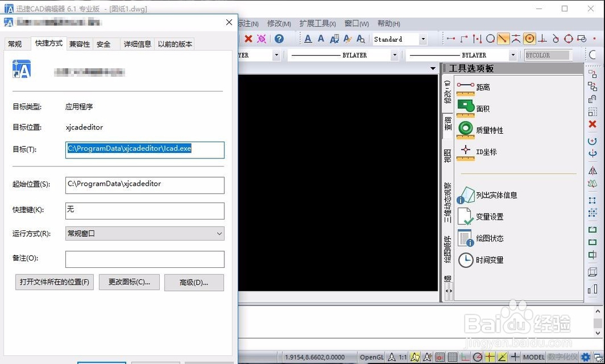Image resolution: width=605 pixels, height=364 pixels.
Task: Open the Mass Properties (质量特性) tool
Action: pyautogui.click(x=480, y=131)
